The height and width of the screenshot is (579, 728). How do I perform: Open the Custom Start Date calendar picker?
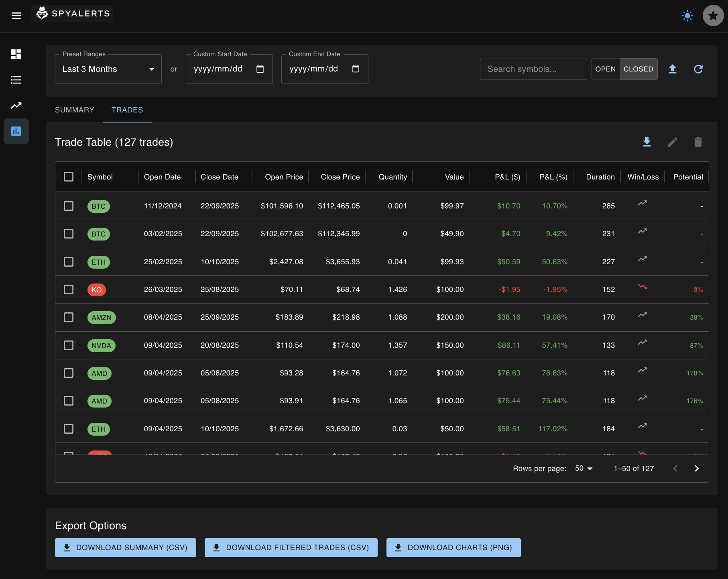click(260, 69)
